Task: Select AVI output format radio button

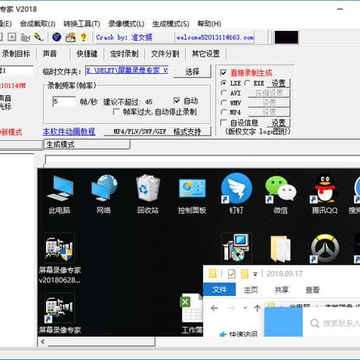Action: [x=224, y=93]
